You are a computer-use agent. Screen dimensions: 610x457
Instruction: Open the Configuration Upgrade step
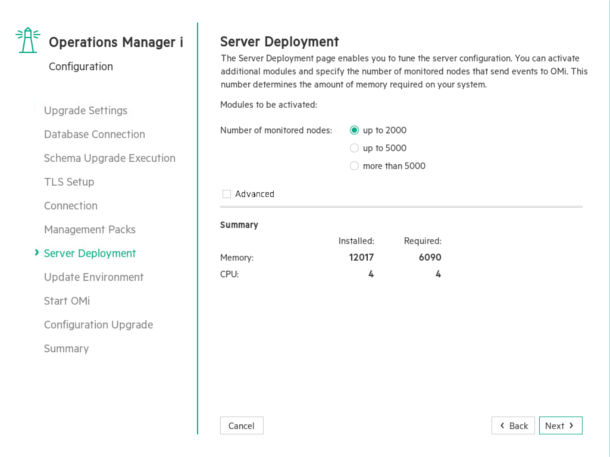pyautogui.click(x=98, y=325)
